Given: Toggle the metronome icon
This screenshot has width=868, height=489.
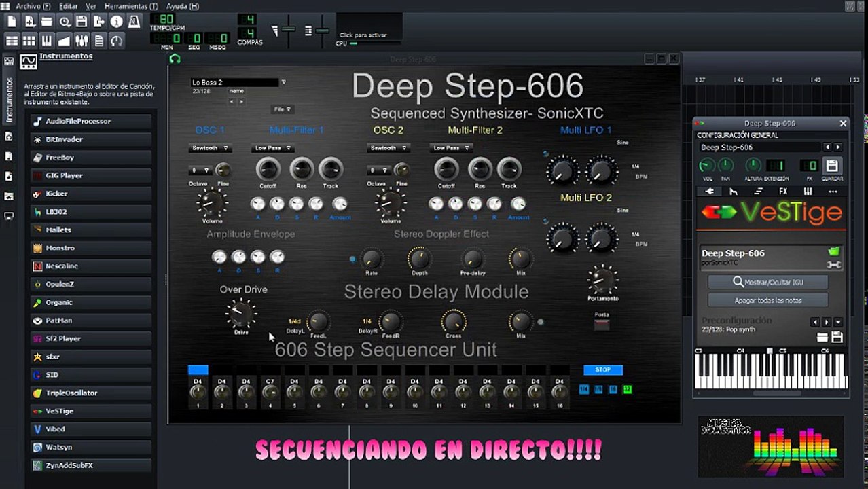Looking at the screenshot, I should click(134, 22).
